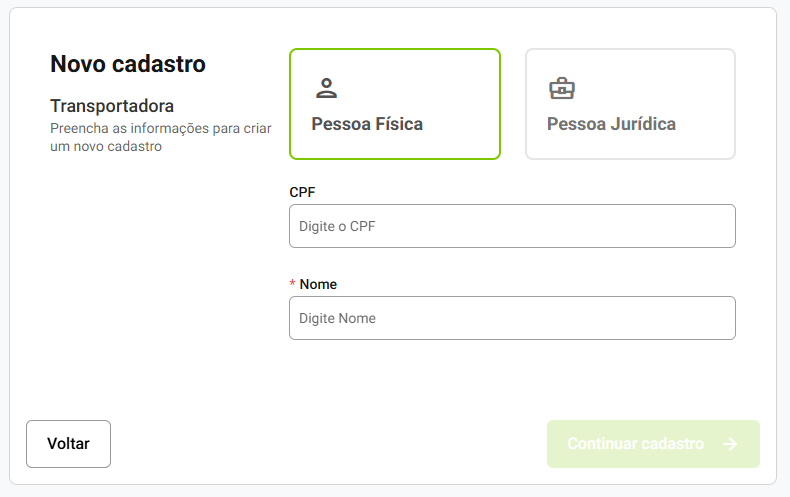Image resolution: width=790 pixels, height=497 pixels.
Task: Click the Nome field label
Action: pyautogui.click(x=318, y=284)
